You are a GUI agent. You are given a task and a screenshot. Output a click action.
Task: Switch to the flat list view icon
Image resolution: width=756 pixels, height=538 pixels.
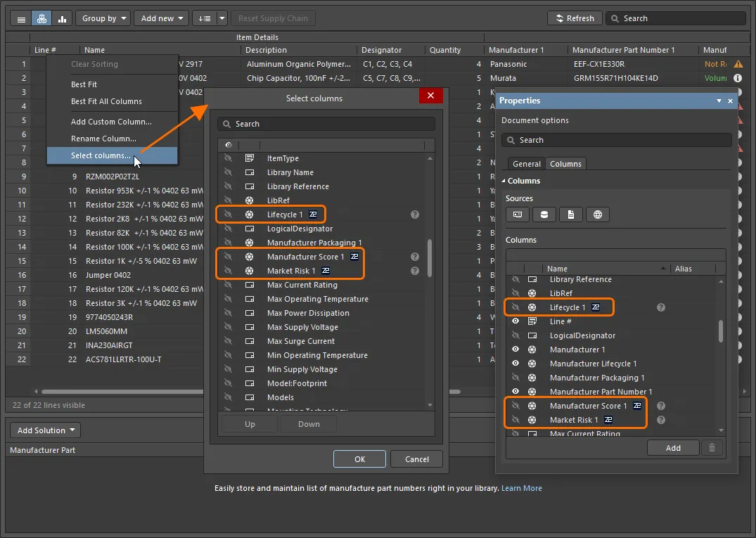tap(20, 18)
